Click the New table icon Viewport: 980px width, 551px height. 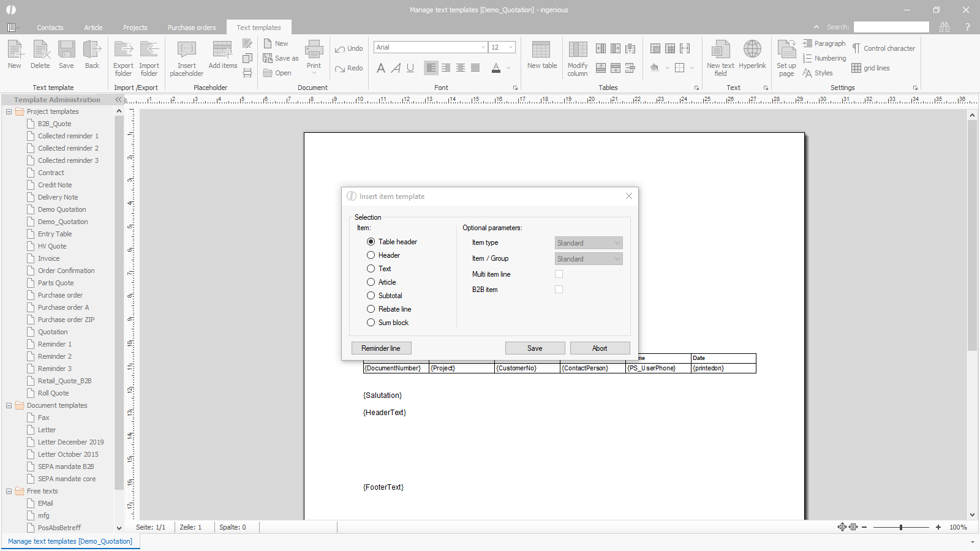[x=541, y=50]
